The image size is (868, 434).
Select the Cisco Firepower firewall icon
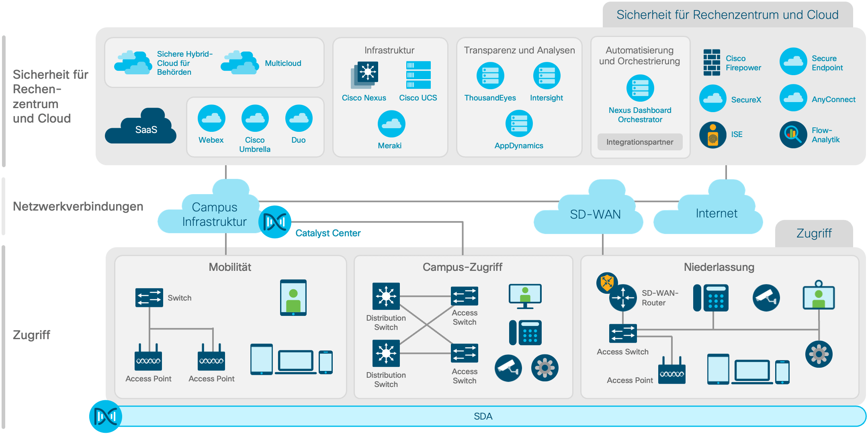712,62
